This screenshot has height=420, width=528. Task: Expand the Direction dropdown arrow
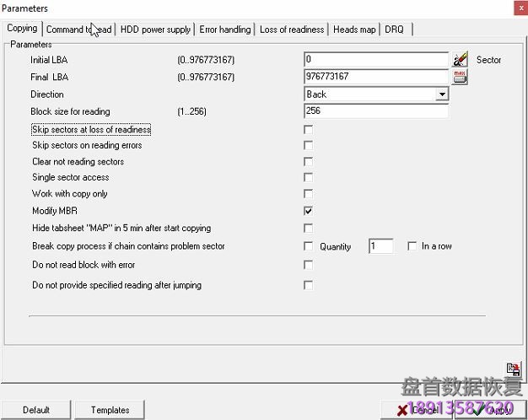click(x=442, y=94)
